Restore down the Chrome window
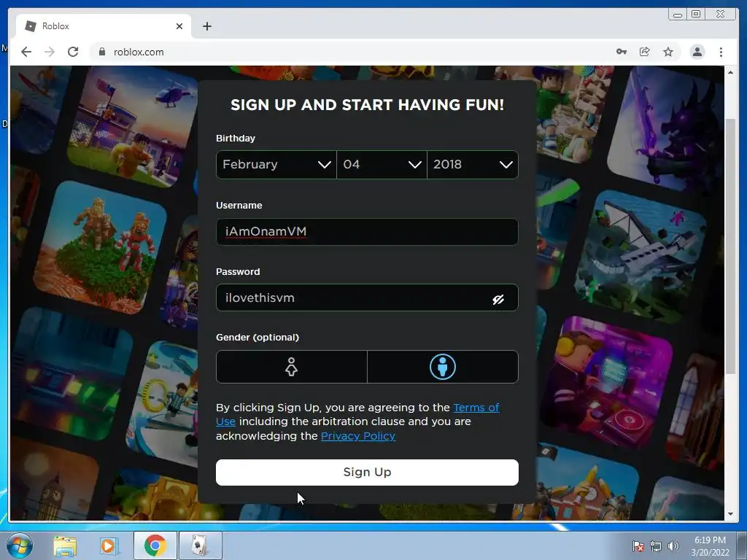 [x=696, y=15]
